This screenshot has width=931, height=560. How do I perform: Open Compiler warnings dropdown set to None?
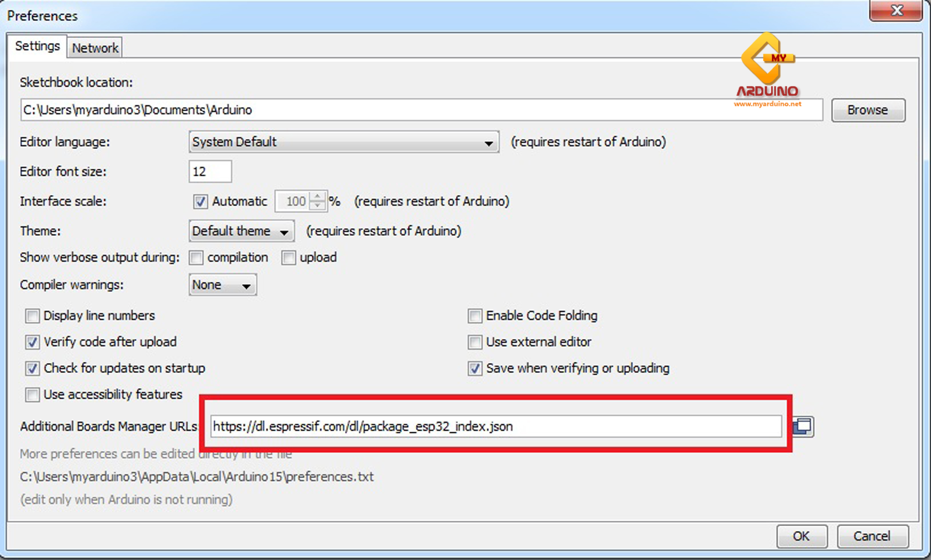click(222, 285)
